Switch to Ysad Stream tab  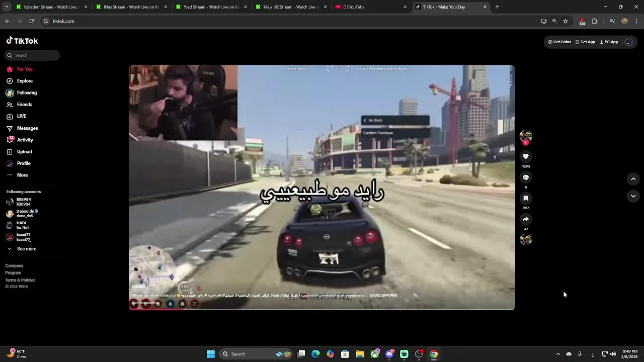[x=210, y=7]
